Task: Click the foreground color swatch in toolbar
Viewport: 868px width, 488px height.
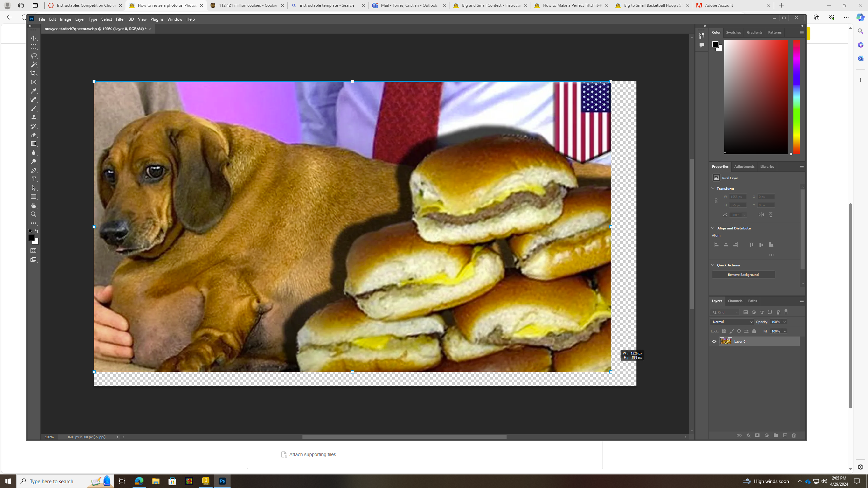Action: 32,238
